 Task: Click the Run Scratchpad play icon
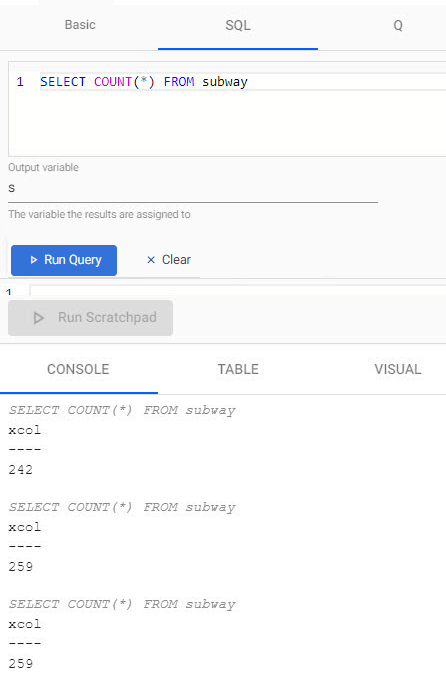[x=39, y=318]
